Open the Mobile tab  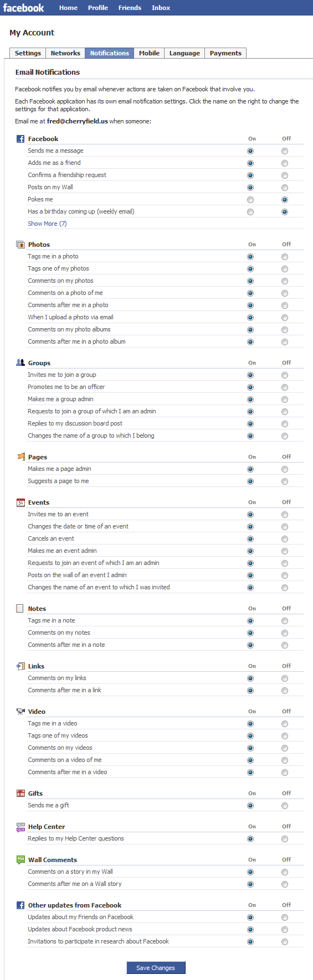tap(149, 53)
